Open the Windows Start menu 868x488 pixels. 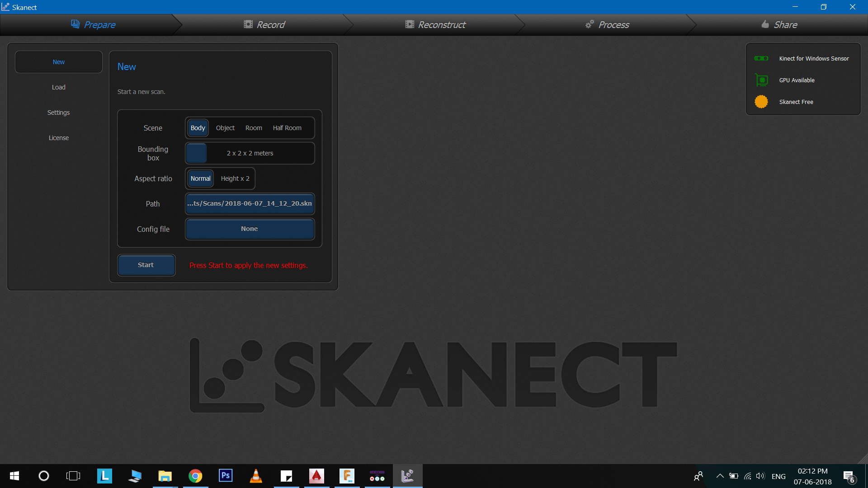(x=14, y=476)
